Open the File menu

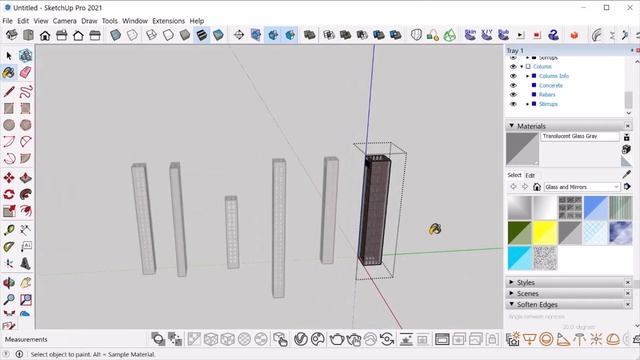tap(7, 21)
